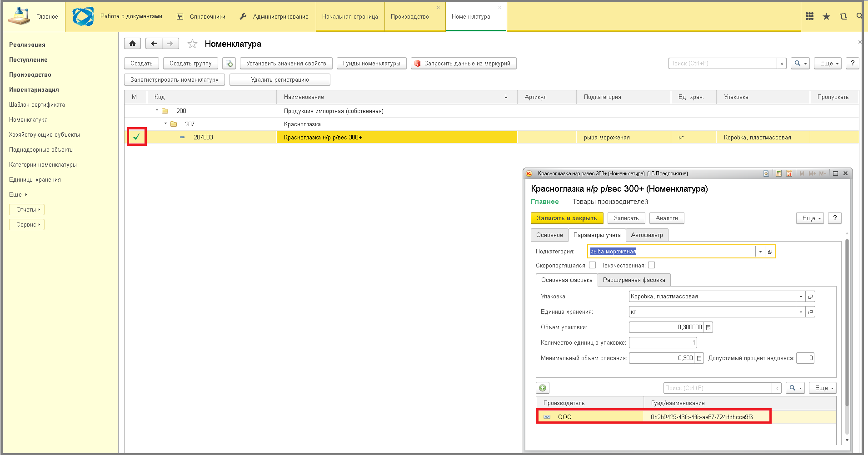
Task: Tick the Некачественная checkbox
Action: [x=652, y=265]
